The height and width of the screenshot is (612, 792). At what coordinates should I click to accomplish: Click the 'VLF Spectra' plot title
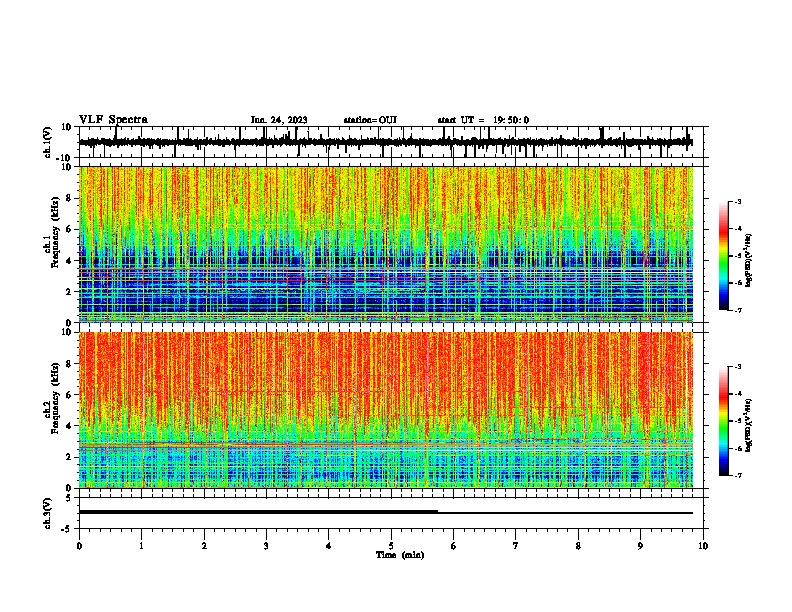pos(113,120)
